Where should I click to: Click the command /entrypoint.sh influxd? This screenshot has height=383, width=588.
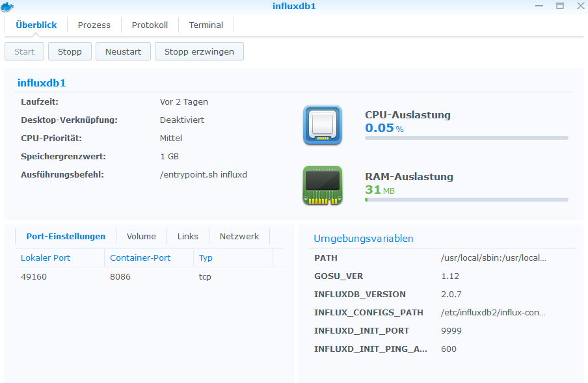(x=203, y=175)
